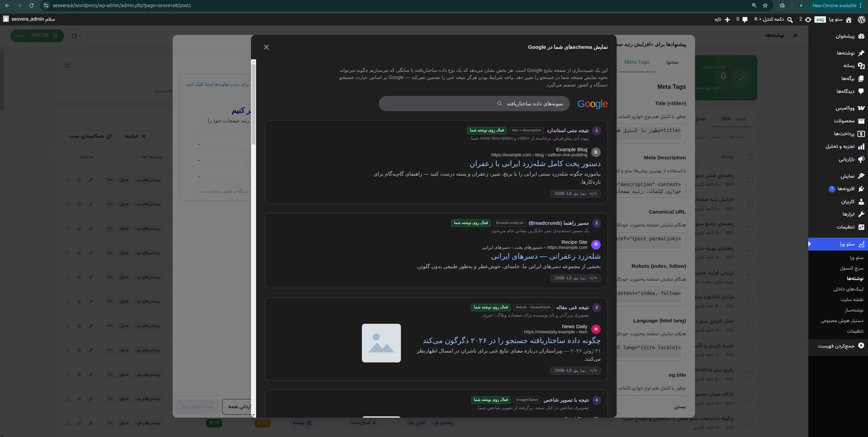Click the link برای دیدن تفاوت‌ها اینجا کلیک کنید
868x437 pixels.
(x=217, y=84)
